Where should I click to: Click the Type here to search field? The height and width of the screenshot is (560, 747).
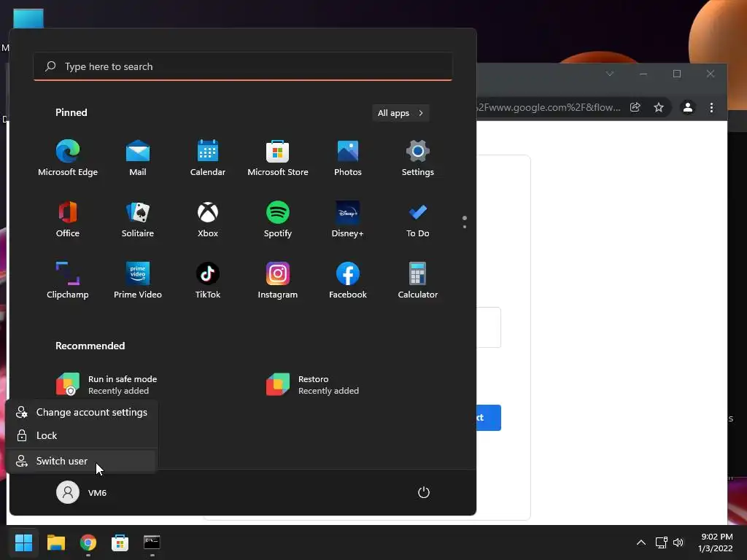point(243,66)
